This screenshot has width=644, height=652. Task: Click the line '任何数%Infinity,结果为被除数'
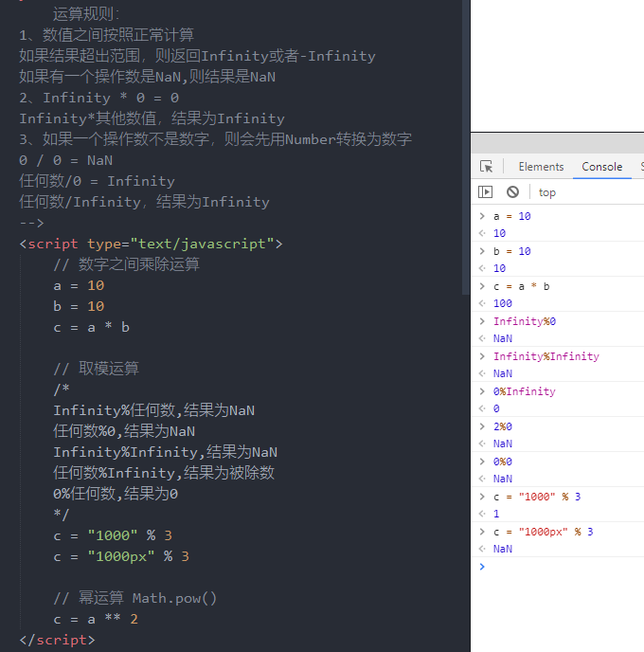164,473
